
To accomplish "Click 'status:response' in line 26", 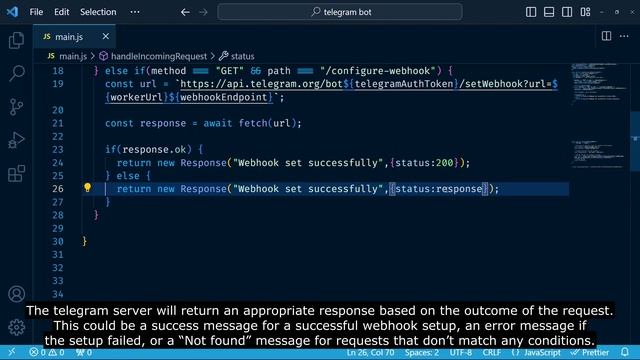I will 439,189.
